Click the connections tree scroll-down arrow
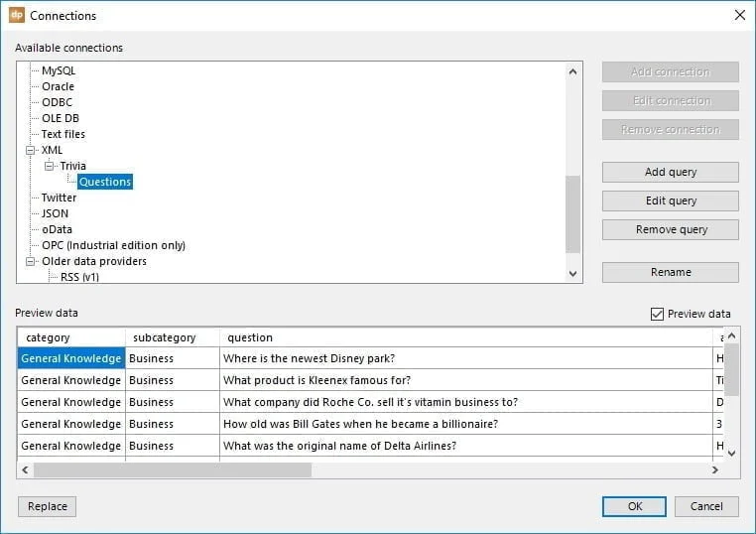 pos(572,273)
